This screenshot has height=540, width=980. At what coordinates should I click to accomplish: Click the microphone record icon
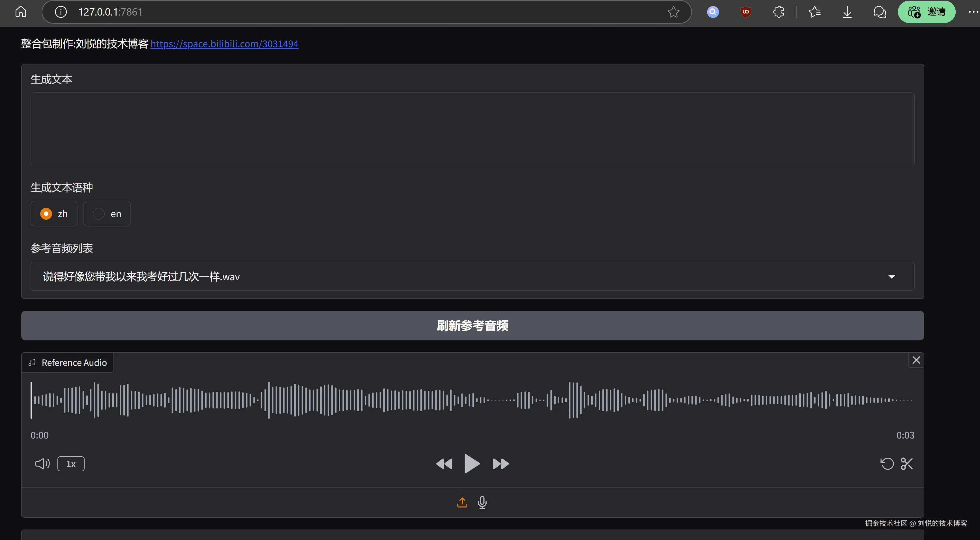click(482, 502)
